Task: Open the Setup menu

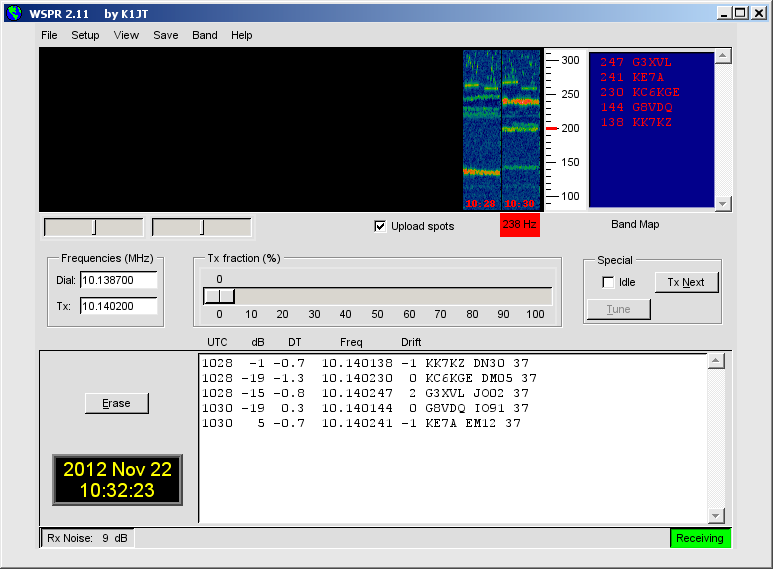Action: pyautogui.click(x=85, y=36)
